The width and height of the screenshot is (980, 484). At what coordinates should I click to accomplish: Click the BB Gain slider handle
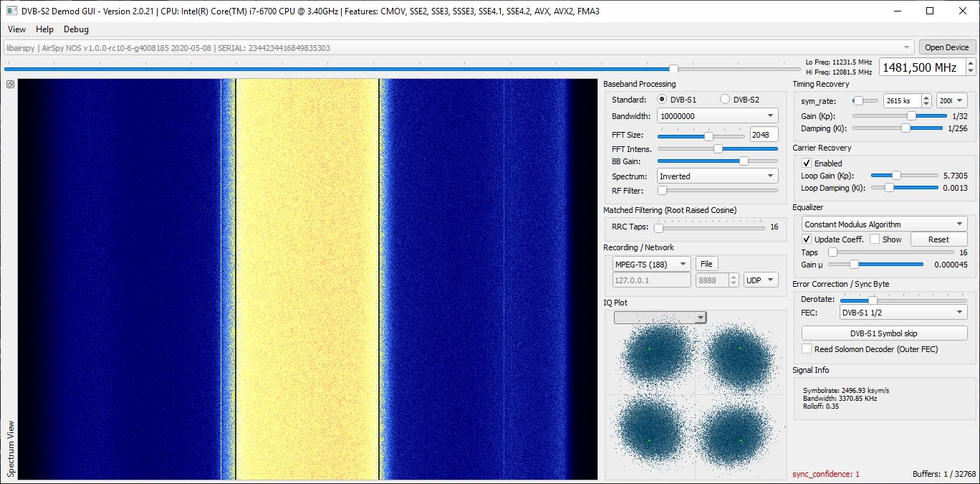tap(744, 161)
